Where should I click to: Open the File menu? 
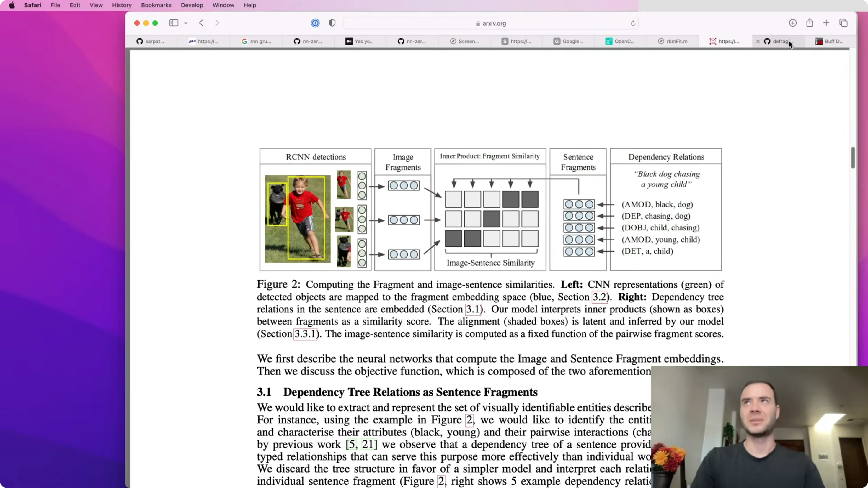pyautogui.click(x=55, y=5)
